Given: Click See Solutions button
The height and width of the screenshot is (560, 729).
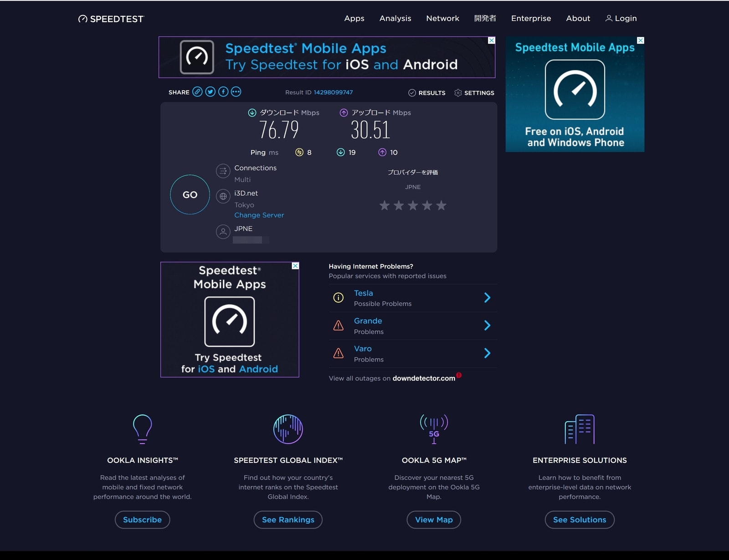Looking at the screenshot, I should click(x=580, y=520).
